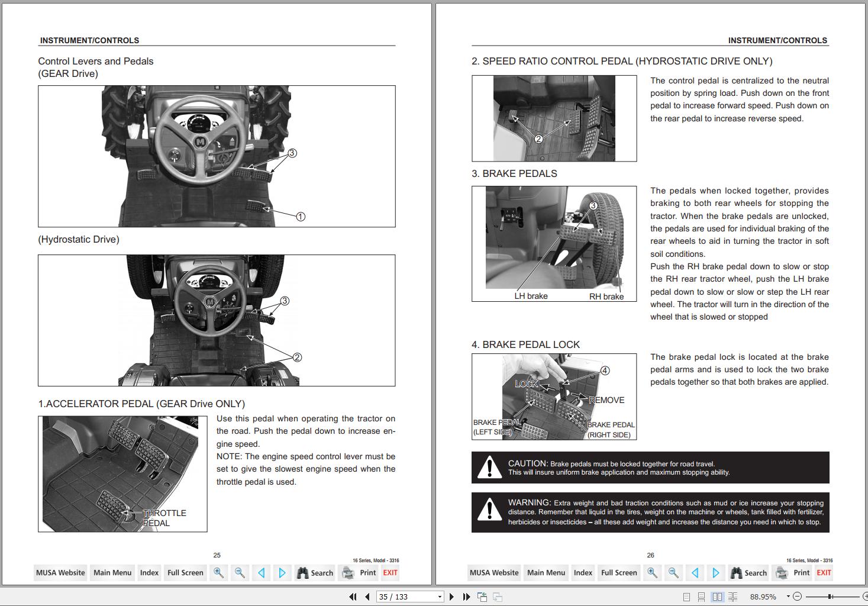Click right arrow on page 25

[282, 572]
